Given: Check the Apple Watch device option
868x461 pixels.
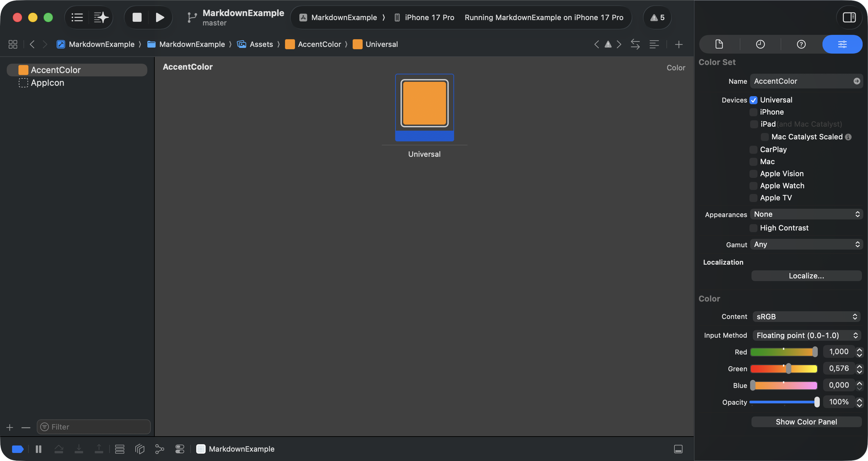Looking at the screenshot, I should (753, 186).
